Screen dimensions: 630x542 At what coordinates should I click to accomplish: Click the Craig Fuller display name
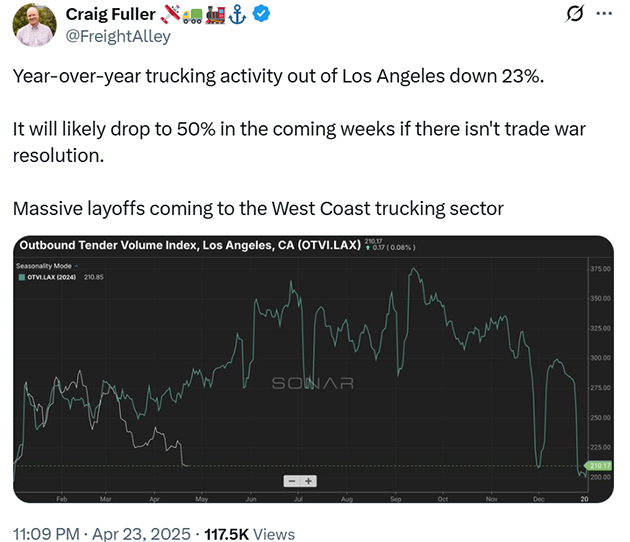pyautogui.click(x=110, y=14)
